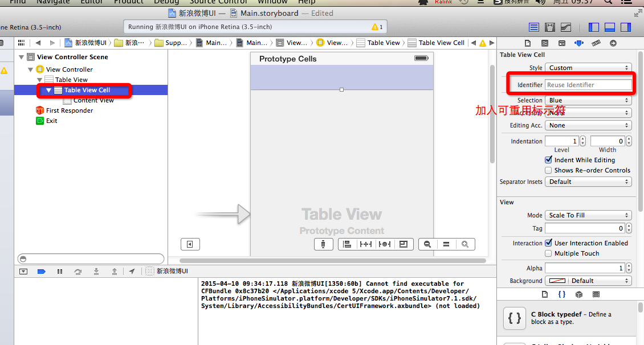Open the Align constraints menu

click(347, 244)
